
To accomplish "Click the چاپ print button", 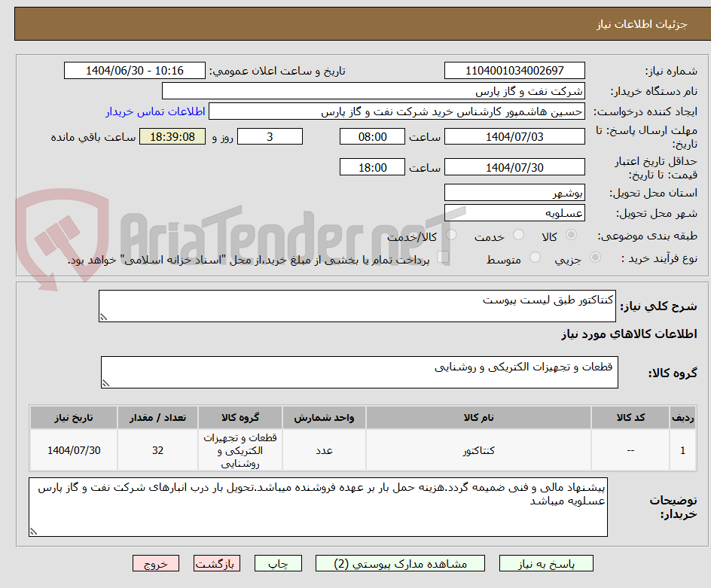I will (x=278, y=563).
